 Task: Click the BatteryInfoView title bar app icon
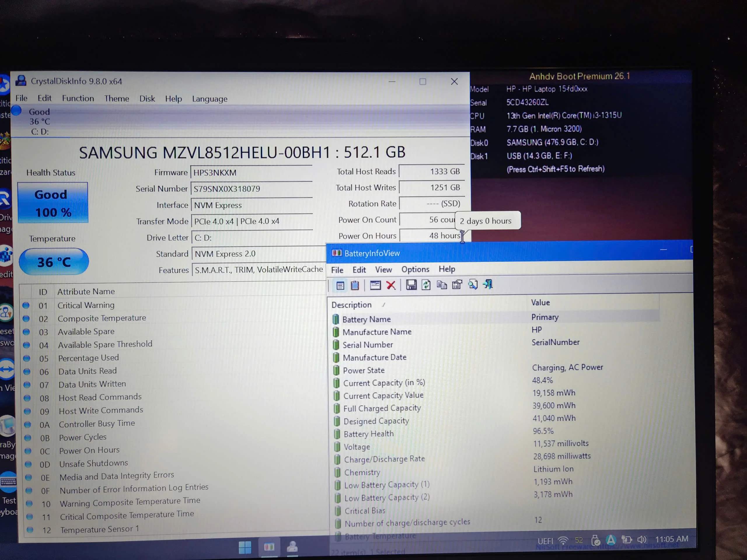point(337,253)
